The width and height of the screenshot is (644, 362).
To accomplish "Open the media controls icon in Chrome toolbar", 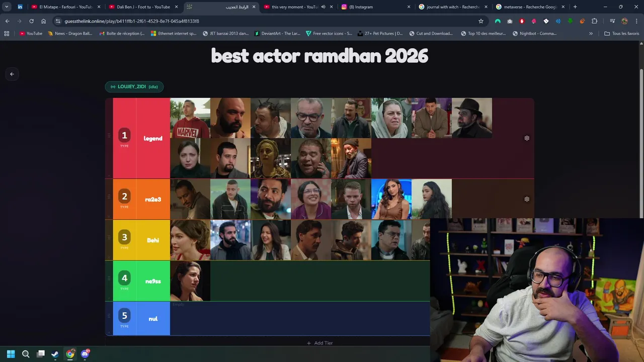I will [x=612, y=21].
